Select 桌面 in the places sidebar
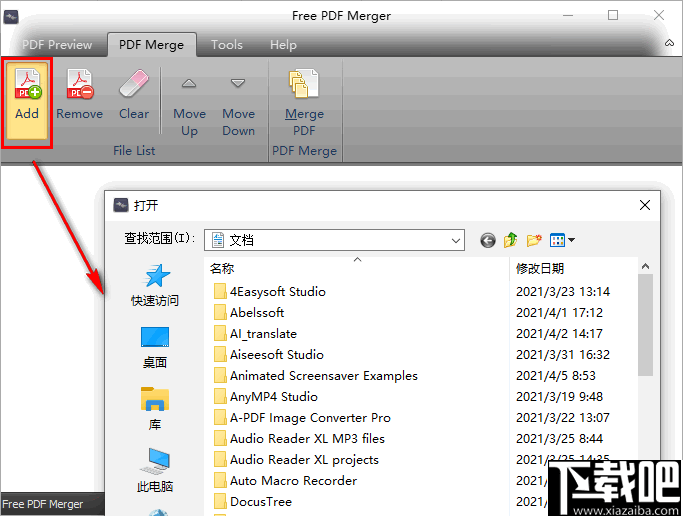The width and height of the screenshot is (683, 516). 155,347
